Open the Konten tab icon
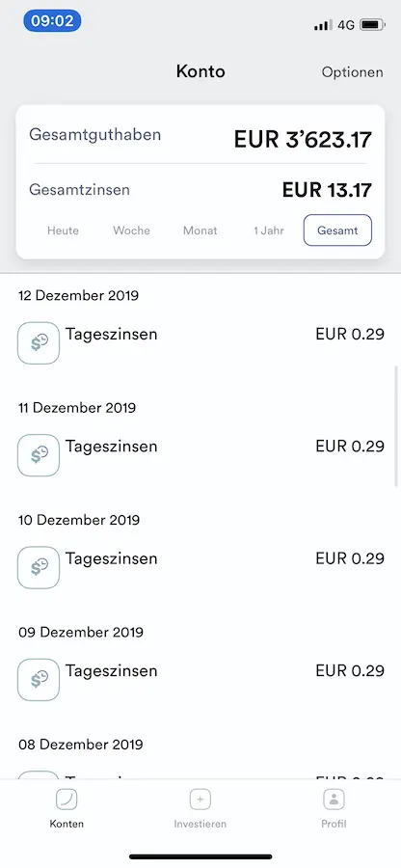 (67, 800)
